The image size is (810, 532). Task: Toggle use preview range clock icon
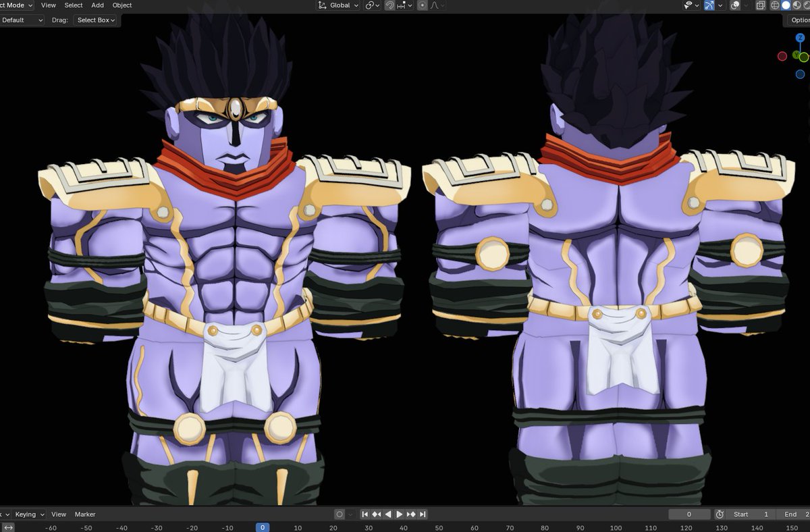720,514
